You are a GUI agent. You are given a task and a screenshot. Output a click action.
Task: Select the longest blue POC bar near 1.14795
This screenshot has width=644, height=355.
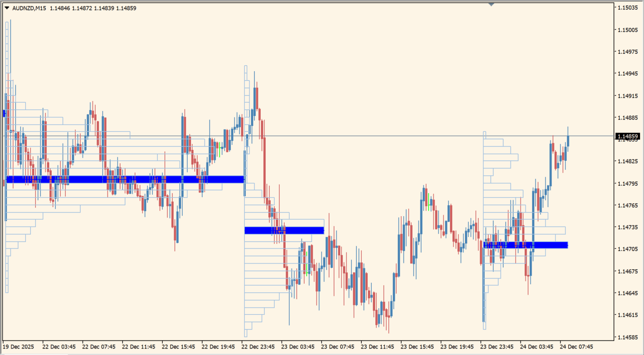click(124, 179)
